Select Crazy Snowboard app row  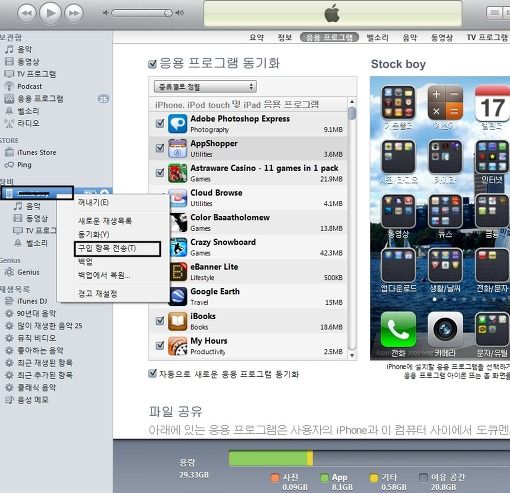click(258, 247)
